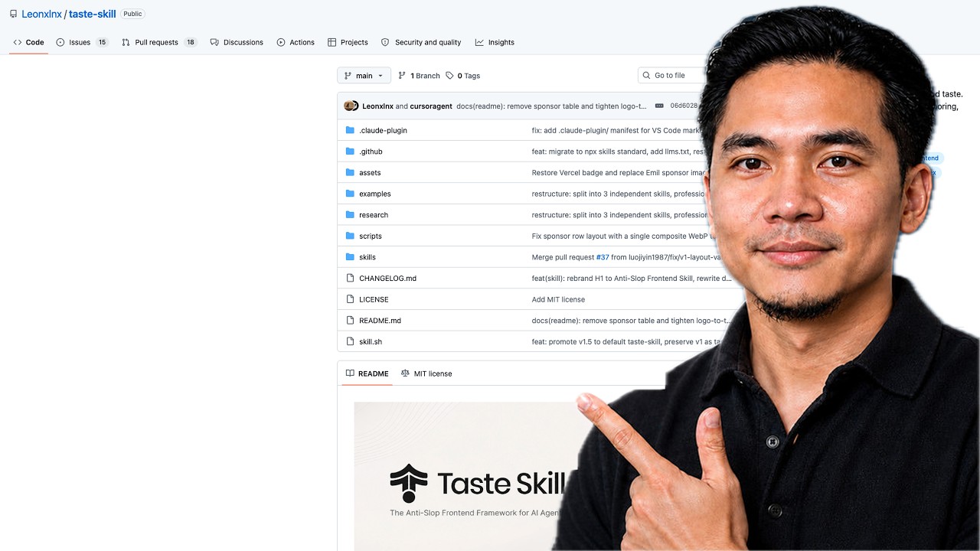View the 1 Branch link

[419, 76]
